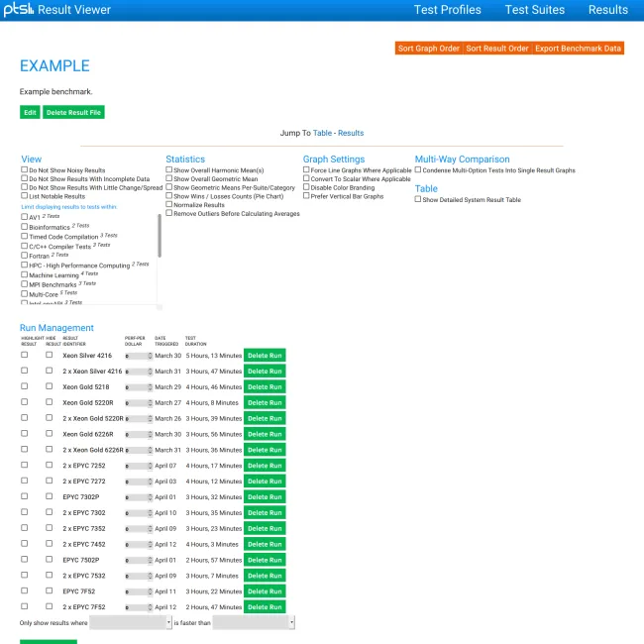Open the Test Profiles menu
Viewport: 644px width, 644px height.
pyautogui.click(x=447, y=10)
